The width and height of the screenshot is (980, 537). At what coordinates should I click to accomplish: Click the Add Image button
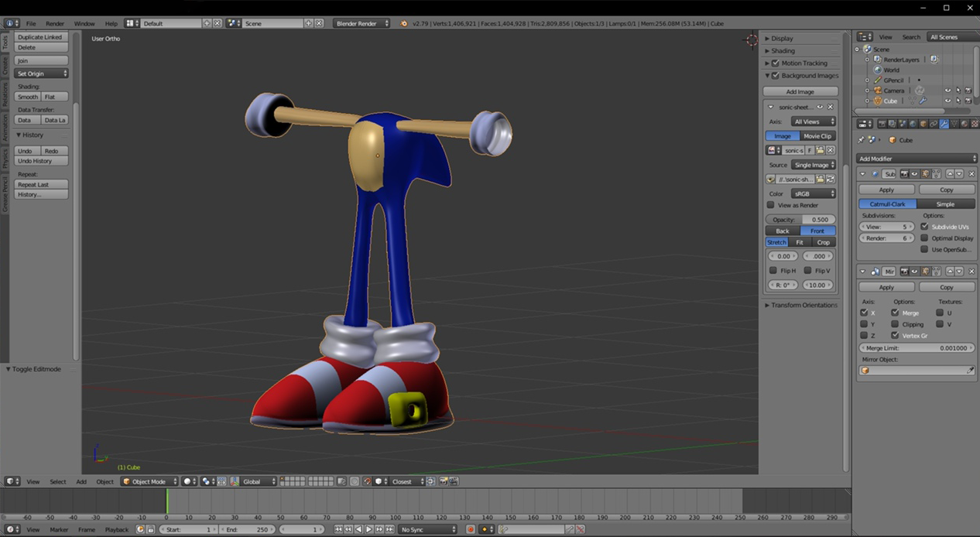coord(800,91)
